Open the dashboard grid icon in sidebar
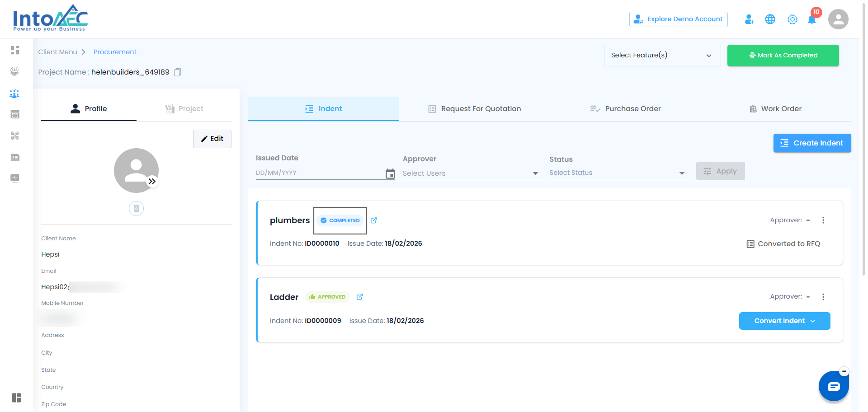The width and height of the screenshot is (868, 412). [x=15, y=50]
